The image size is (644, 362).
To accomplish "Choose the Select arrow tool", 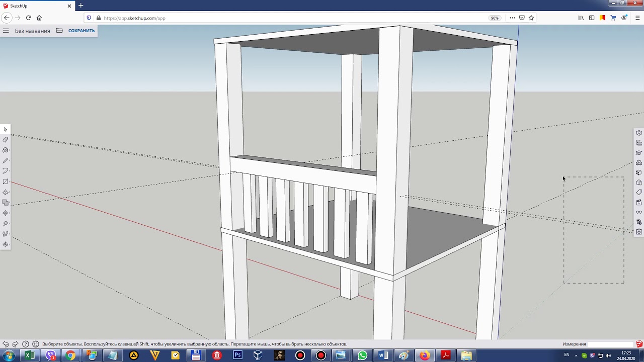I will (x=6, y=129).
